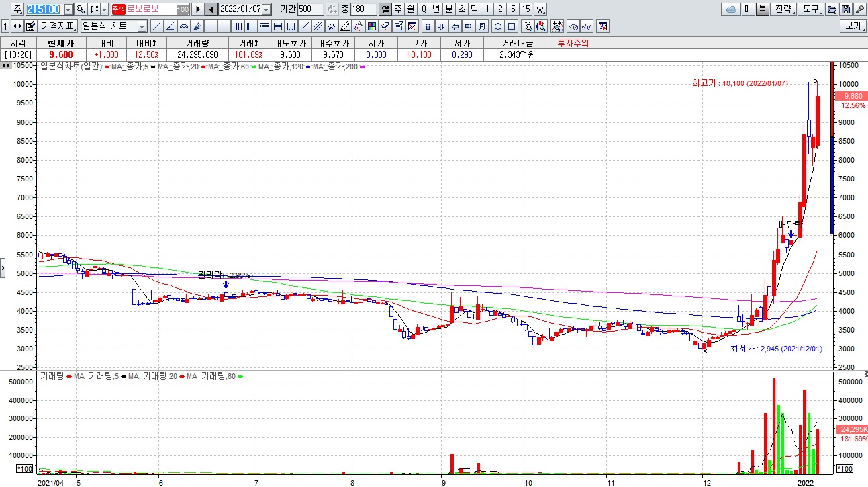Click the 복 button
Viewport: 868px width, 487px height.
point(762,9)
